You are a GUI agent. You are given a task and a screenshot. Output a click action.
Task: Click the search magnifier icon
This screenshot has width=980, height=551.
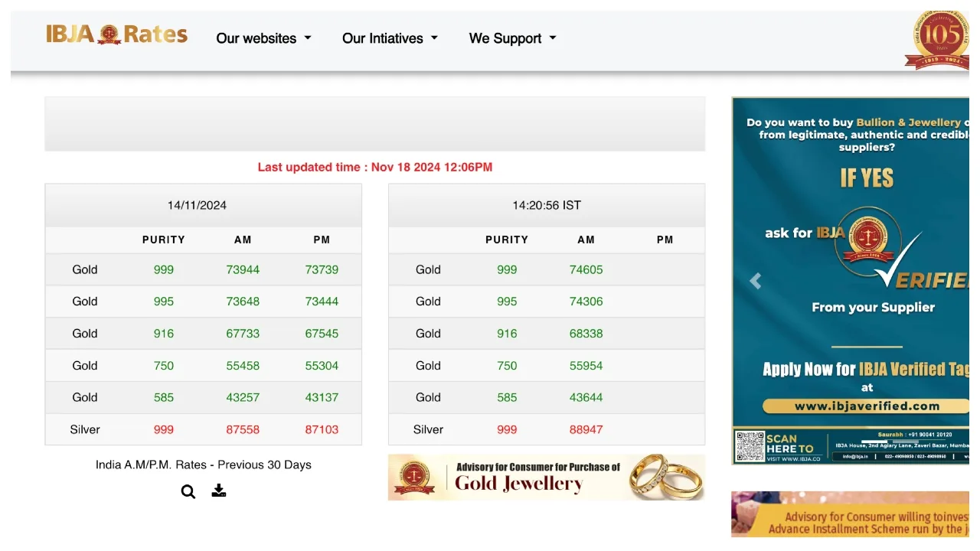point(188,491)
